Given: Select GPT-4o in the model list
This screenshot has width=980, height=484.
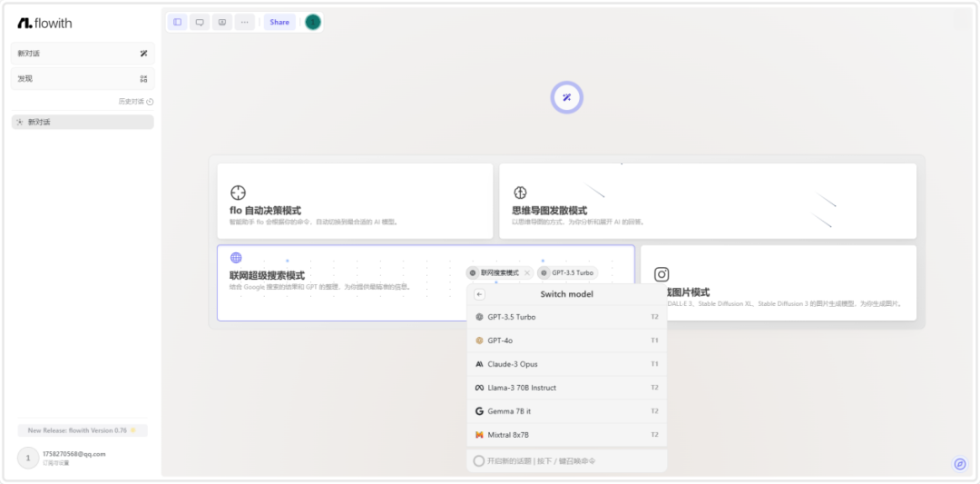Looking at the screenshot, I should click(x=567, y=341).
